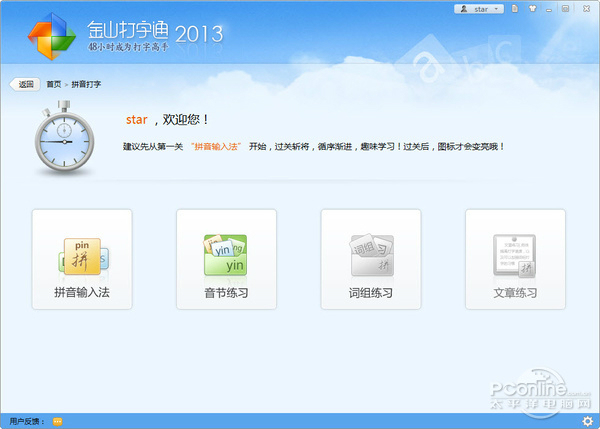Open the user feedback chat icon
This screenshot has height=429, width=600.
[x=57, y=422]
